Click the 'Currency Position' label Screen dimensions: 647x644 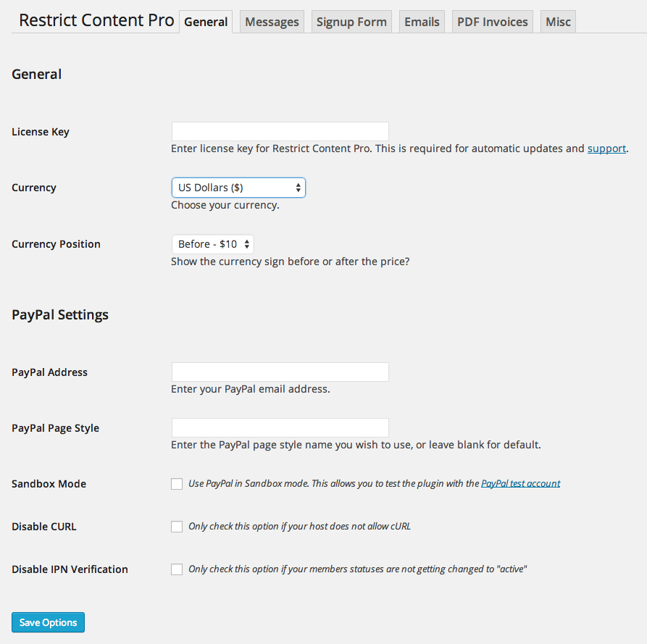pos(56,244)
